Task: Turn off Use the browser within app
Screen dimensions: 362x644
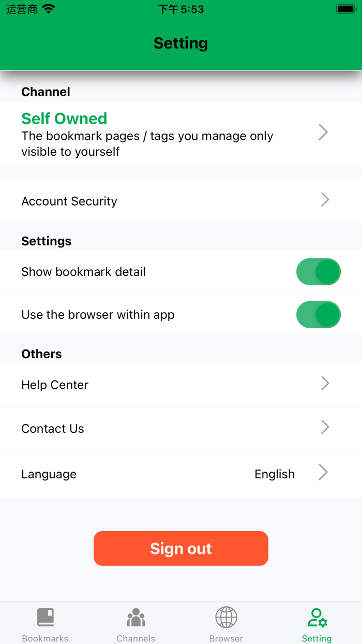Action: click(x=319, y=314)
